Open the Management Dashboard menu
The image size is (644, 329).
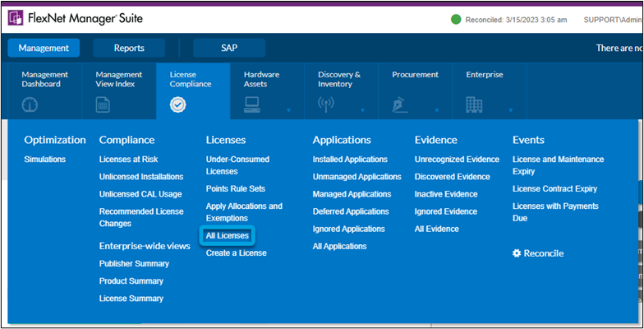(44, 79)
